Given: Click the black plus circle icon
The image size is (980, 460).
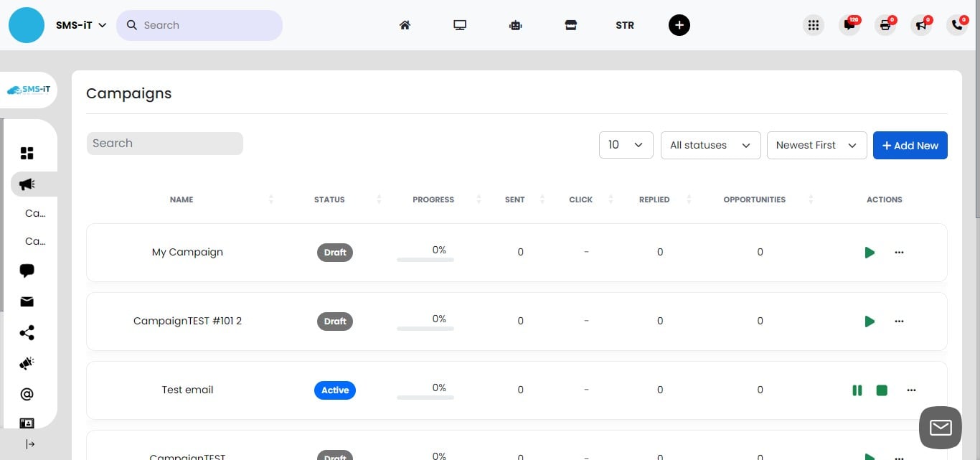Looking at the screenshot, I should click(679, 25).
